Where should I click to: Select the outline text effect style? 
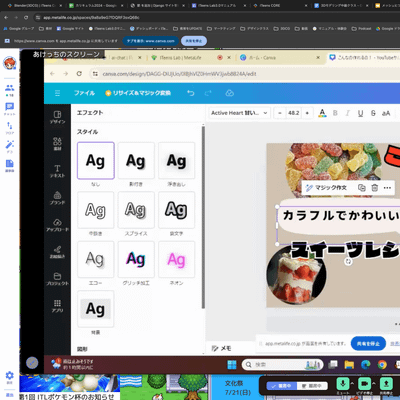click(176, 210)
